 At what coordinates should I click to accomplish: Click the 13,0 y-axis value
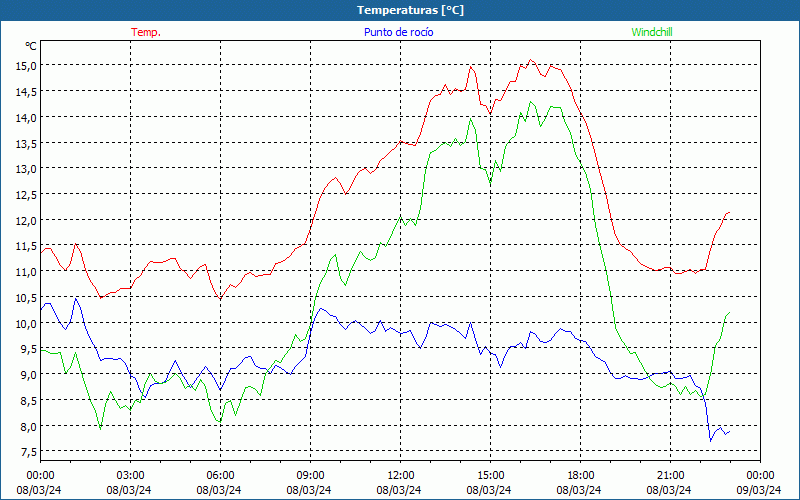pos(26,169)
